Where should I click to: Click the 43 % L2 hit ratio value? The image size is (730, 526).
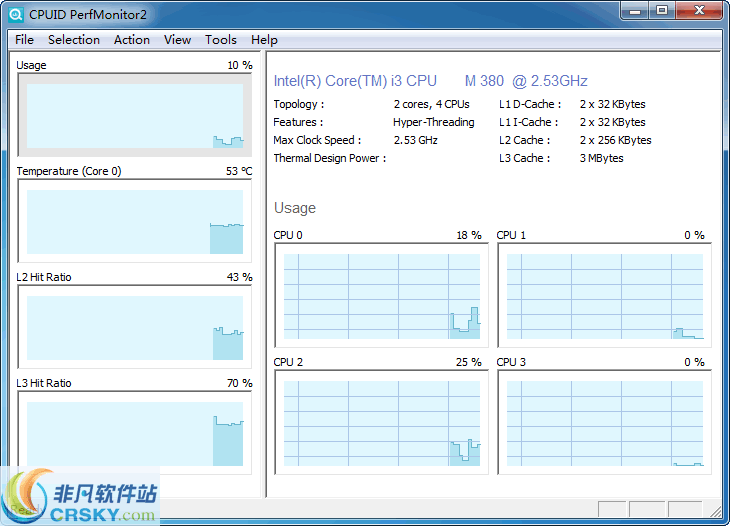(x=239, y=277)
